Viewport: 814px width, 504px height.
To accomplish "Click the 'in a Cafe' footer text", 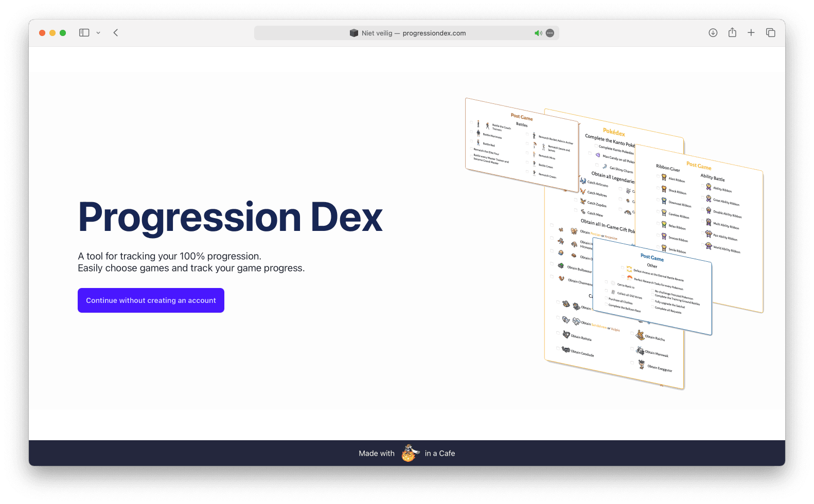I will pyautogui.click(x=440, y=453).
